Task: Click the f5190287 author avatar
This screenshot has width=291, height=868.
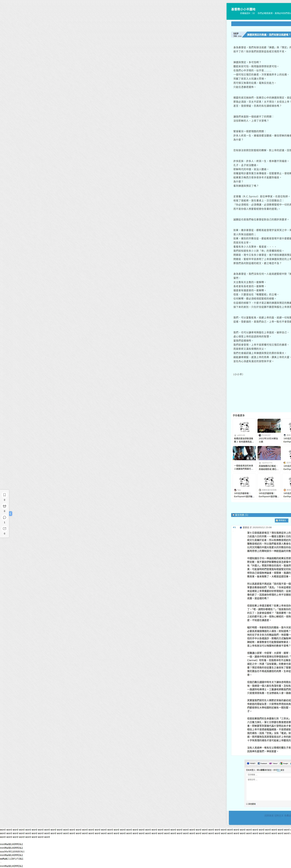Action: [x=260, y=435]
